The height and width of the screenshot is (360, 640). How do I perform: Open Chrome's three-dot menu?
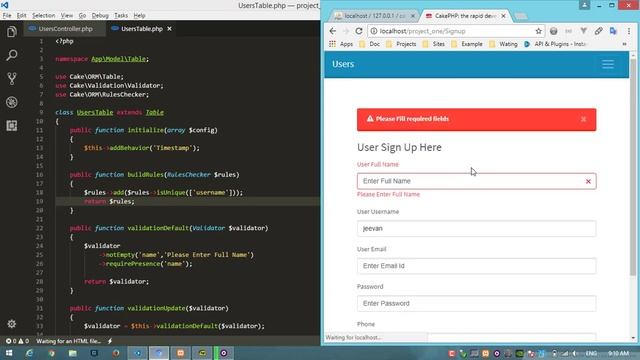tap(629, 31)
